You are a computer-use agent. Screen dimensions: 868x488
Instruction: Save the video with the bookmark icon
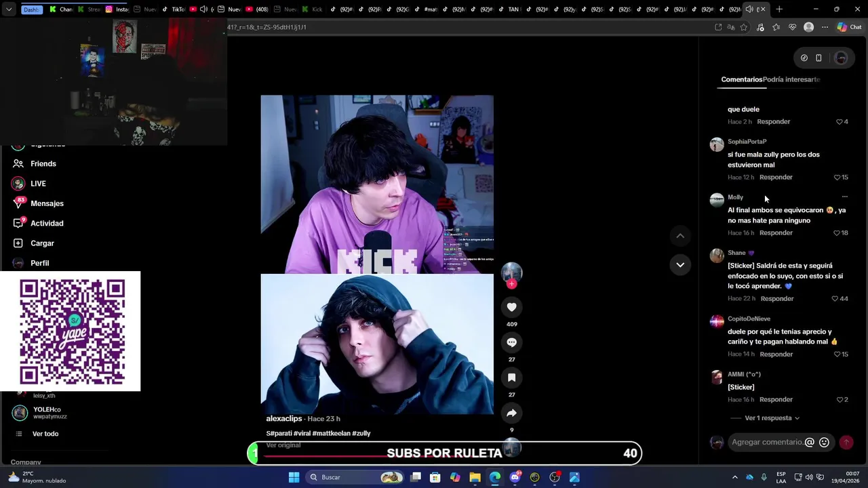tap(511, 378)
